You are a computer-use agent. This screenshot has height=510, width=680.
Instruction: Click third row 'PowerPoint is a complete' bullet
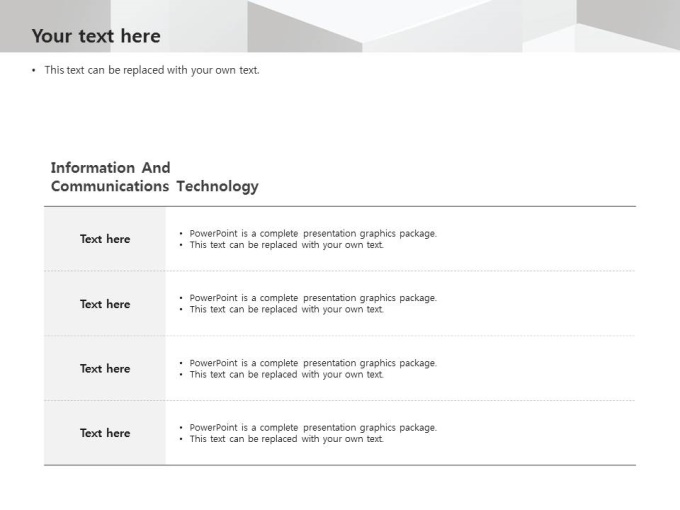(x=313, y=363)
